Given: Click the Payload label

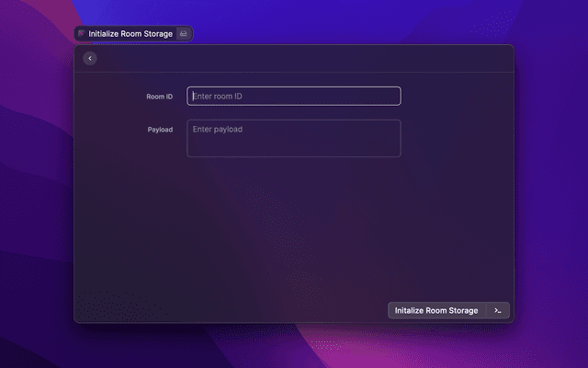Looking at the screenshot, I should click(x=160, y=130).
